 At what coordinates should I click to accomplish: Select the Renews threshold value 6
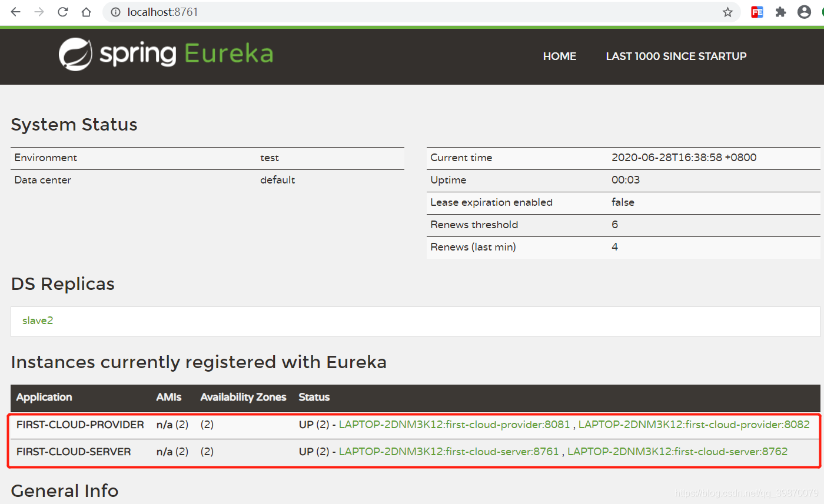coord(614,225)
